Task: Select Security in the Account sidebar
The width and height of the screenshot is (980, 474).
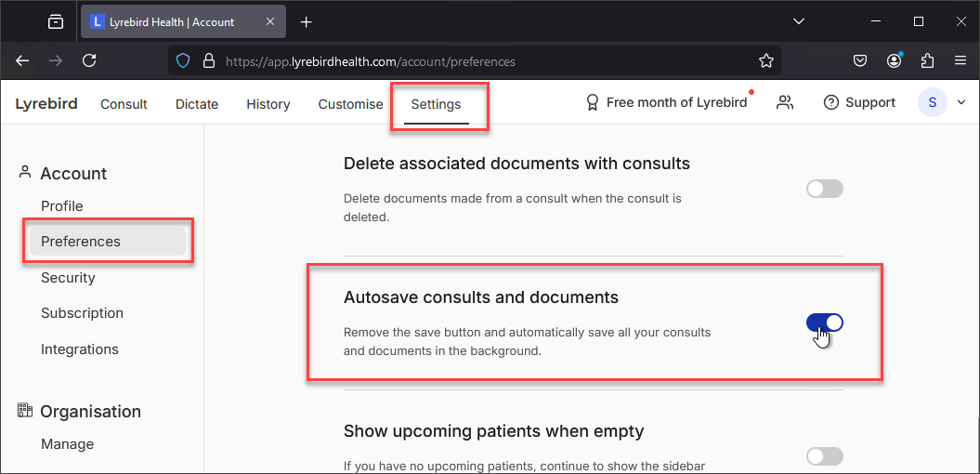Action: [68, 277]
